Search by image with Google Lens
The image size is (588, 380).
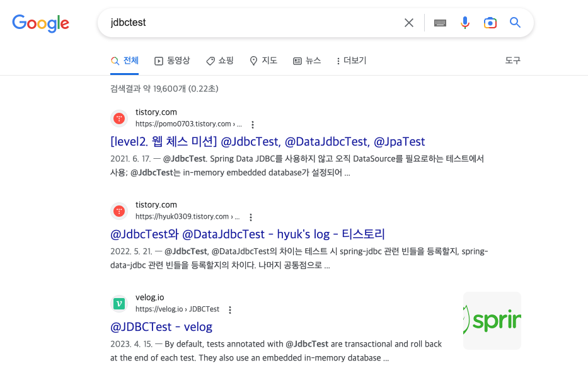pos(490,23)
